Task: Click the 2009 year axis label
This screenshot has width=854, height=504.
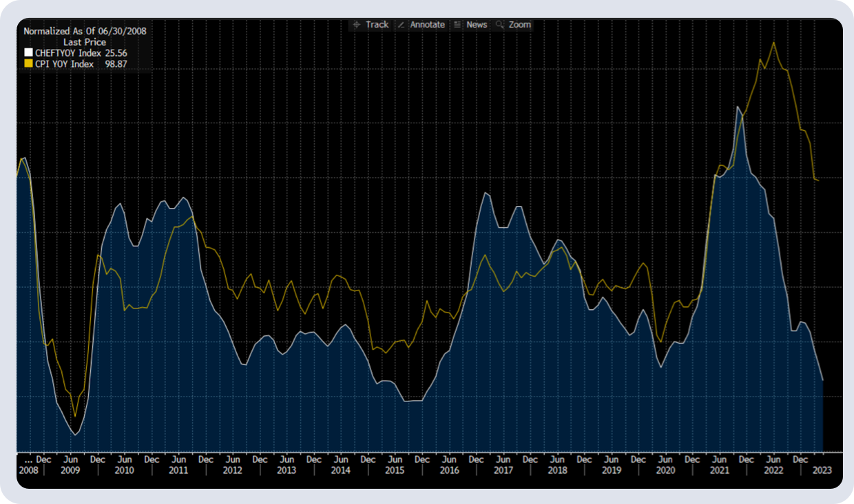Action: (x=70, y=470)
